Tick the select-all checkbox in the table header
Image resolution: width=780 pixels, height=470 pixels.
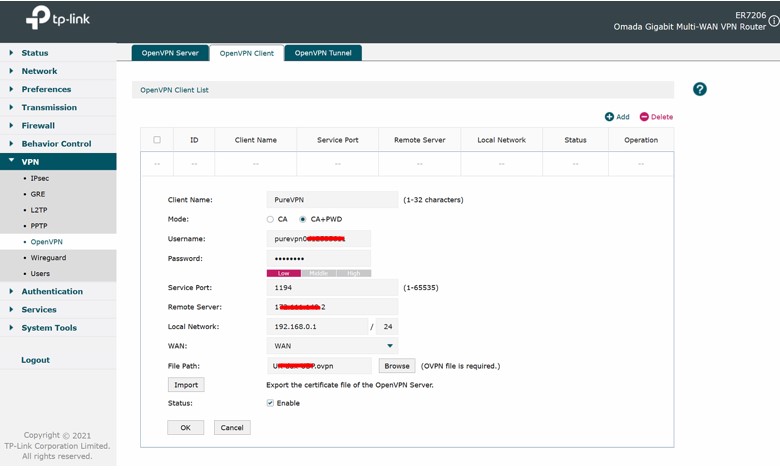[157, 140]
